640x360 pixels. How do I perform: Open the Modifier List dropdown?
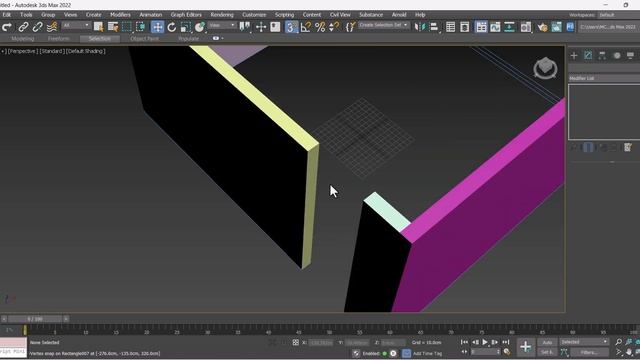coord(604,78)
